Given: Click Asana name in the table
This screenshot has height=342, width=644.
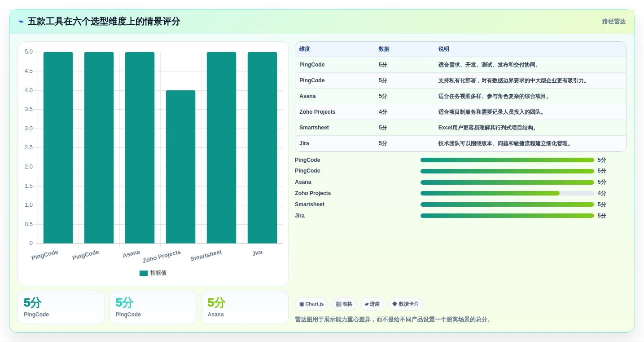Looking at the screenshot, I should [x=307, y=96].
